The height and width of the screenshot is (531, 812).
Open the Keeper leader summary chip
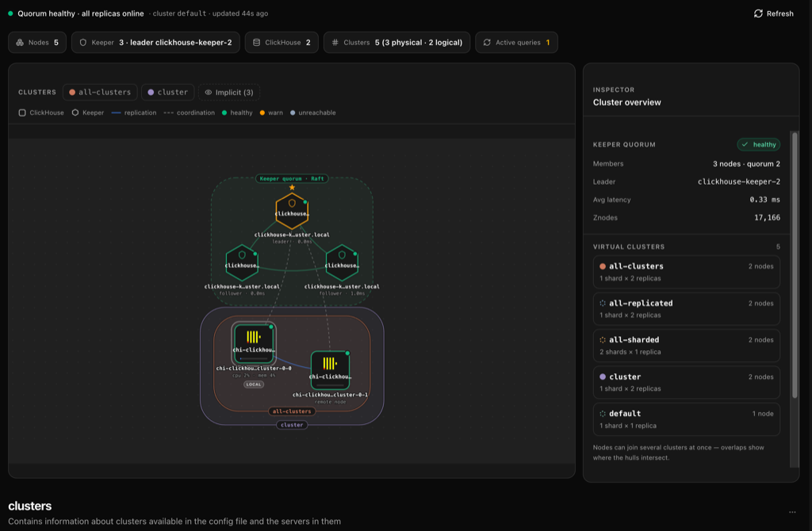pyautogui.click(x=156, y=43)
